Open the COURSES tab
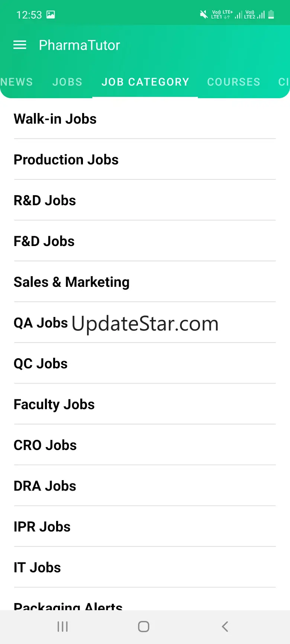 click(x=233, y=82)
